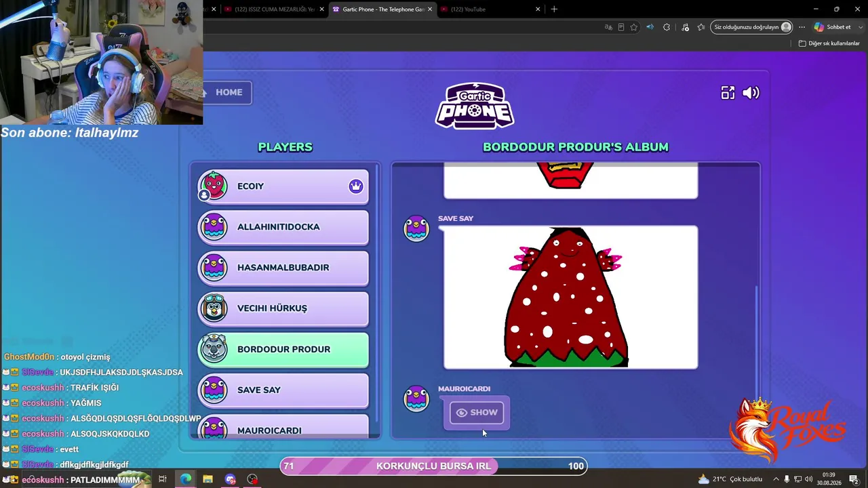The image size is (868, 488).
Task: Open Microsoft Edge from the taskbar
Action: [x=185, y=479]
